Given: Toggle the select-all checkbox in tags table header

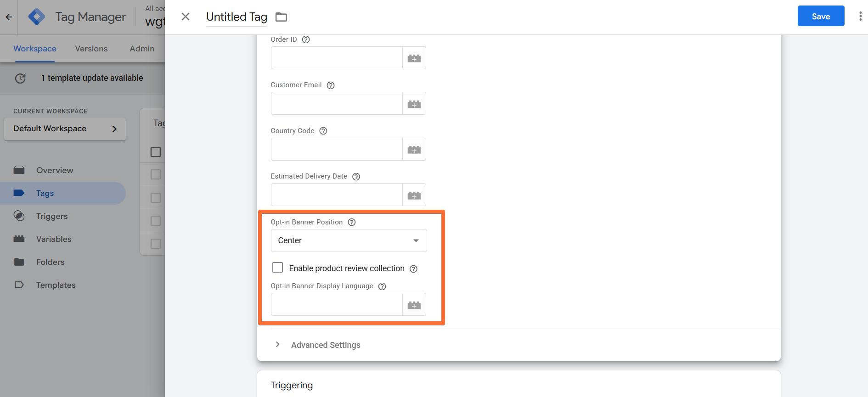Looking at the screenshot, I should 156,152.
